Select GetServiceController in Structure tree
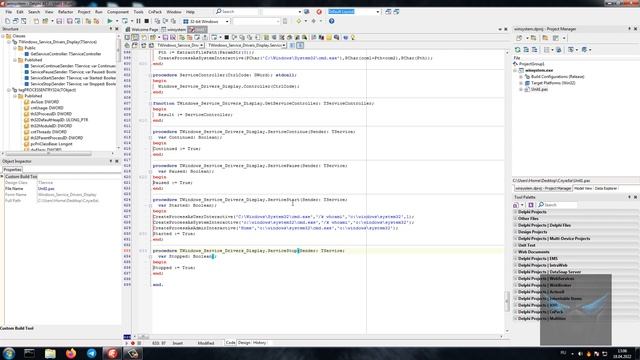The width and height of the screenshot is (640, 360). 66,54
